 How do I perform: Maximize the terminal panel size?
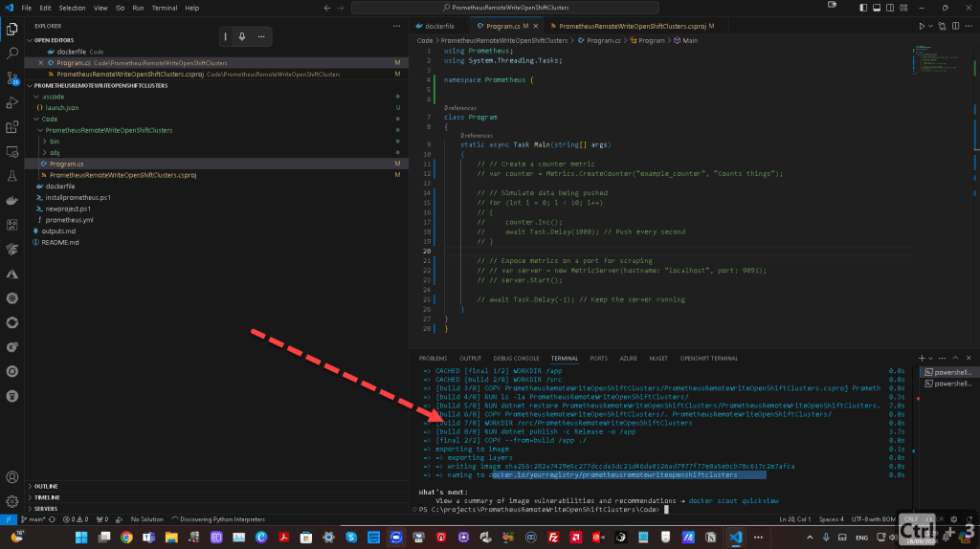pos(955,359)
